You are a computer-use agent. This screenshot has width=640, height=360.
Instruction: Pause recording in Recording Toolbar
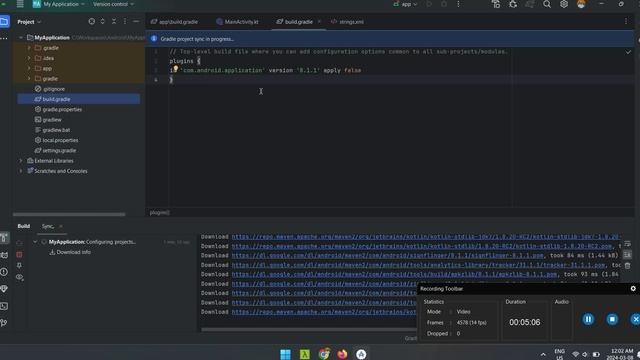[x=588, y=320]
